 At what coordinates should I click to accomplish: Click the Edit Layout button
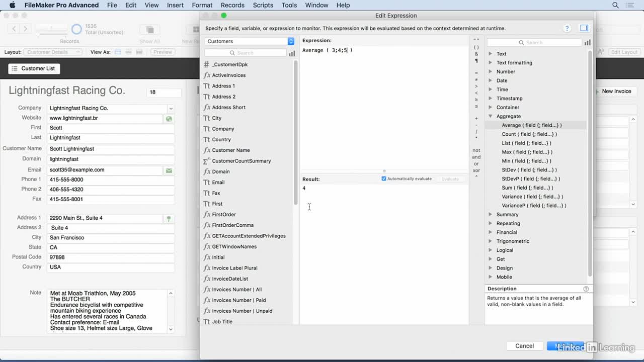click(x=624, y=52)
